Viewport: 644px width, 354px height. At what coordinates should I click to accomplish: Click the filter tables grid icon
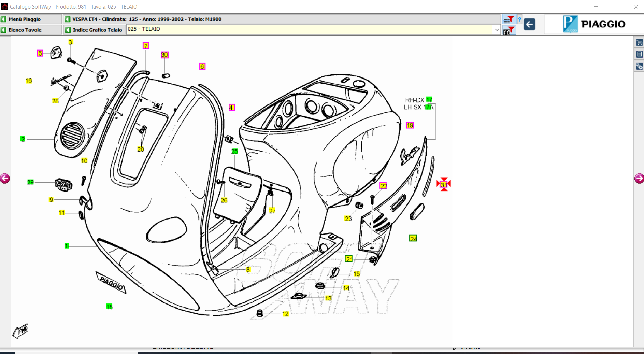[509, 30]
